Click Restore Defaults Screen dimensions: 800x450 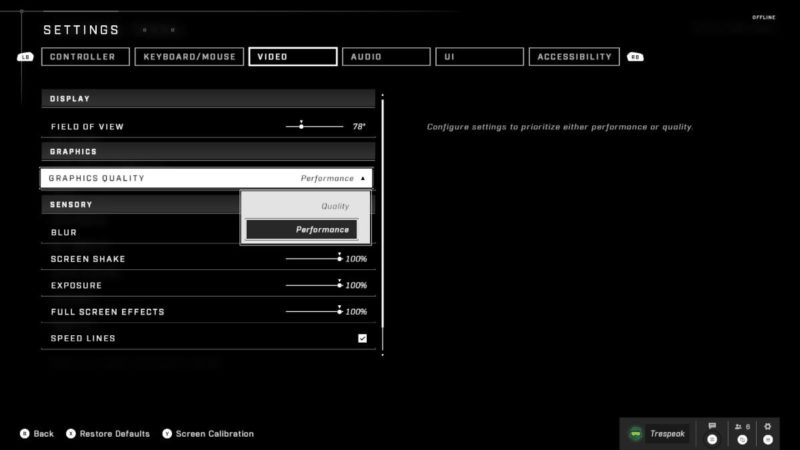[114, 434]
